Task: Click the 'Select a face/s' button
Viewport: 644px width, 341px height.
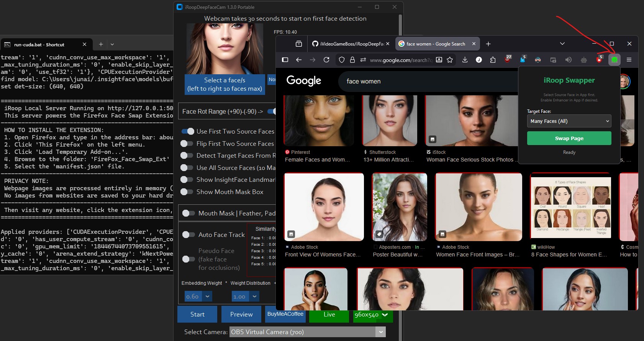Action: pos(224,84)
